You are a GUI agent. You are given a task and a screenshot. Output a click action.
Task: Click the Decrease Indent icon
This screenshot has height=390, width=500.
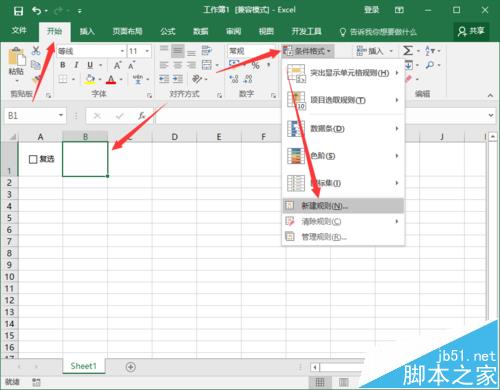164,79
